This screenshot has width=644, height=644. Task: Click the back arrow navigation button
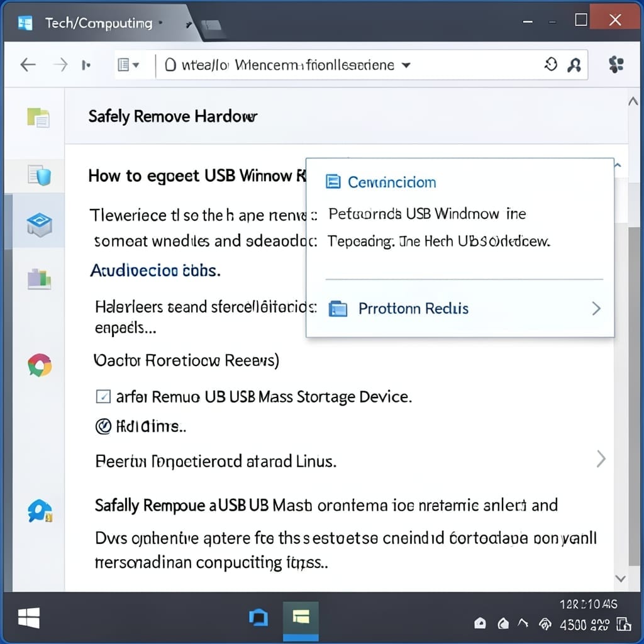tap(28, 65)
